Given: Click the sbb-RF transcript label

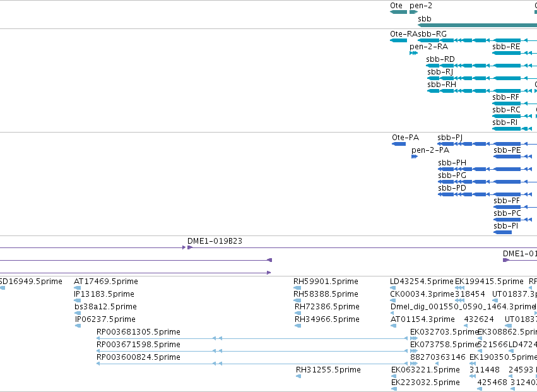Looking at the screenshot, I should point(505,97).
